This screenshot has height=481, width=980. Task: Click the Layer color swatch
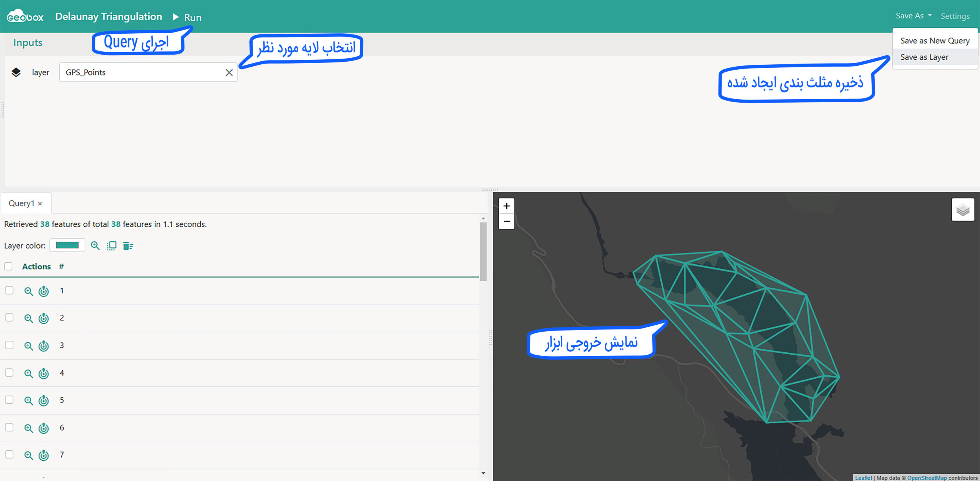point(67,245)
